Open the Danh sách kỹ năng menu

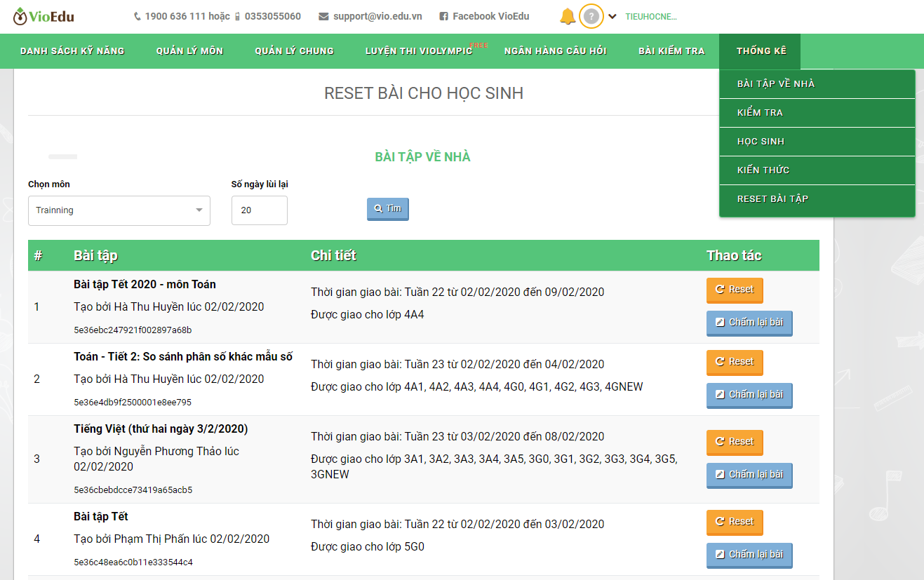click(72, 50)
